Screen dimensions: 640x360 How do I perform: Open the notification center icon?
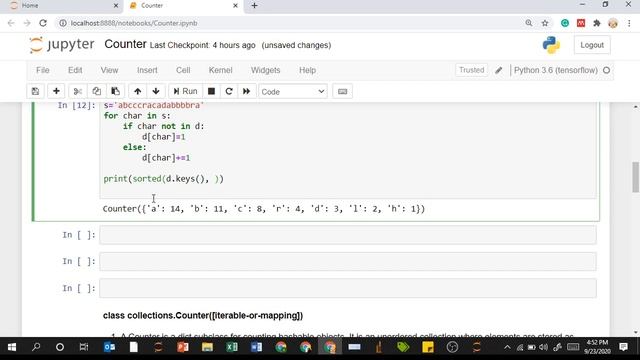tap(623, 347)
